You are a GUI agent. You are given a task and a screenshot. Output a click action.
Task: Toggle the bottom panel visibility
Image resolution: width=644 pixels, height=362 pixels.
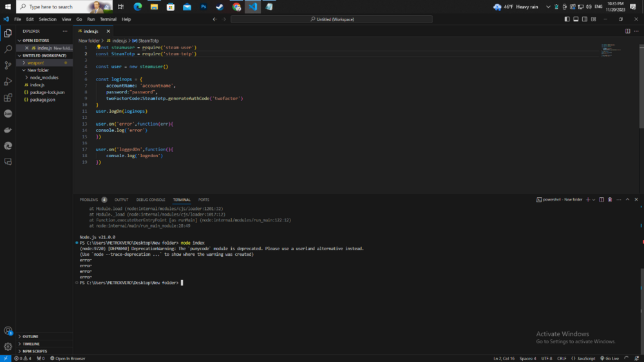[575, 19]
